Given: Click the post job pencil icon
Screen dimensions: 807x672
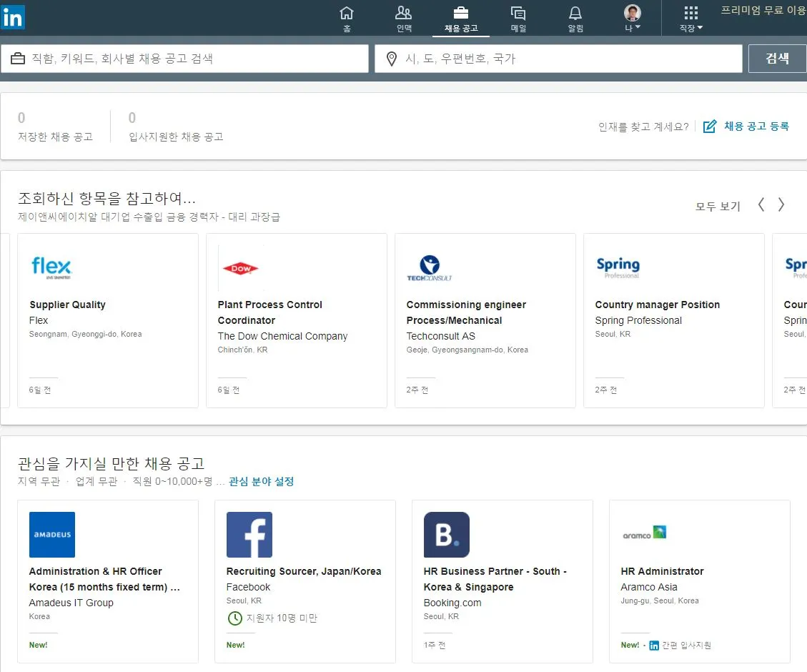Looking at the screenshot, I should [x=710, y=126].
